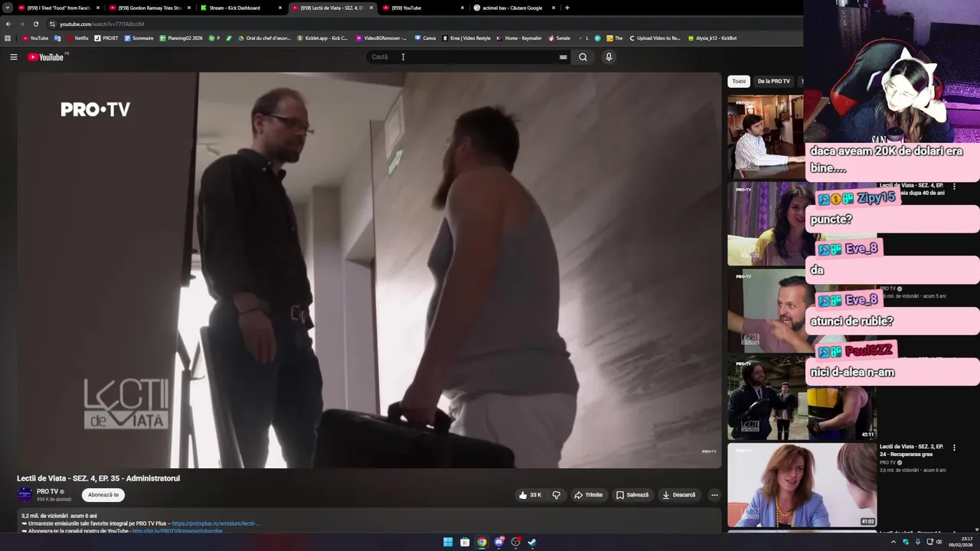
Task: Open the on-screen keyboard in the search box
Action: tap(563, 57)
